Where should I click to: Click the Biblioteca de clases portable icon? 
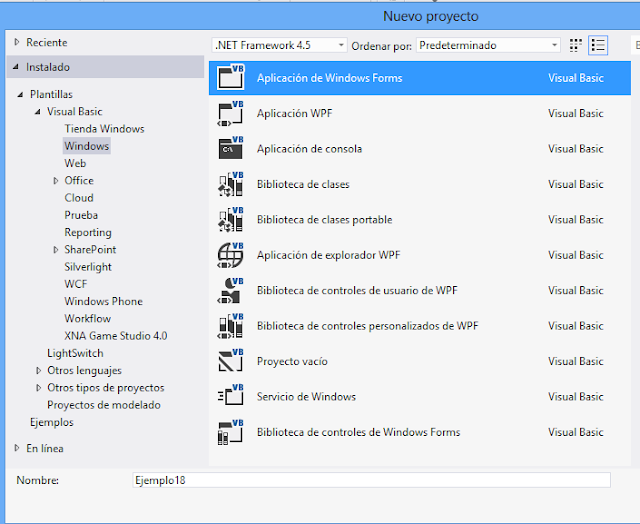click(x=231, y=220)
